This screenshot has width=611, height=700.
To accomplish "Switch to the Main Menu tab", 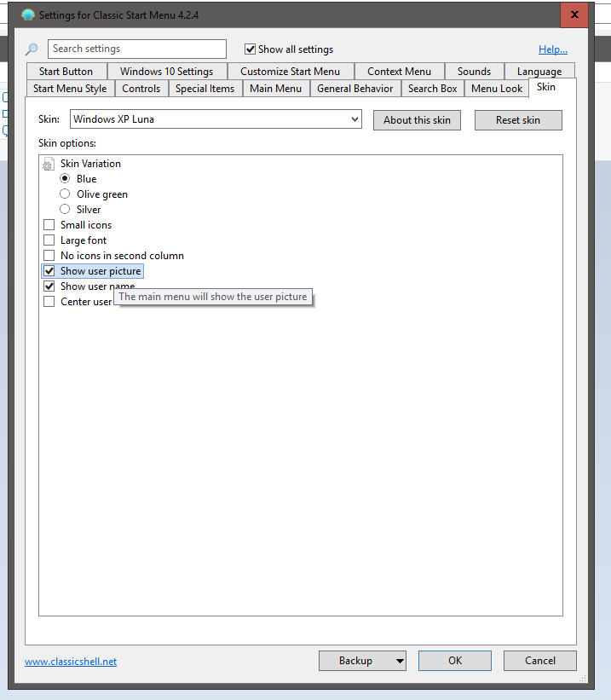I will tap(276, 89).
